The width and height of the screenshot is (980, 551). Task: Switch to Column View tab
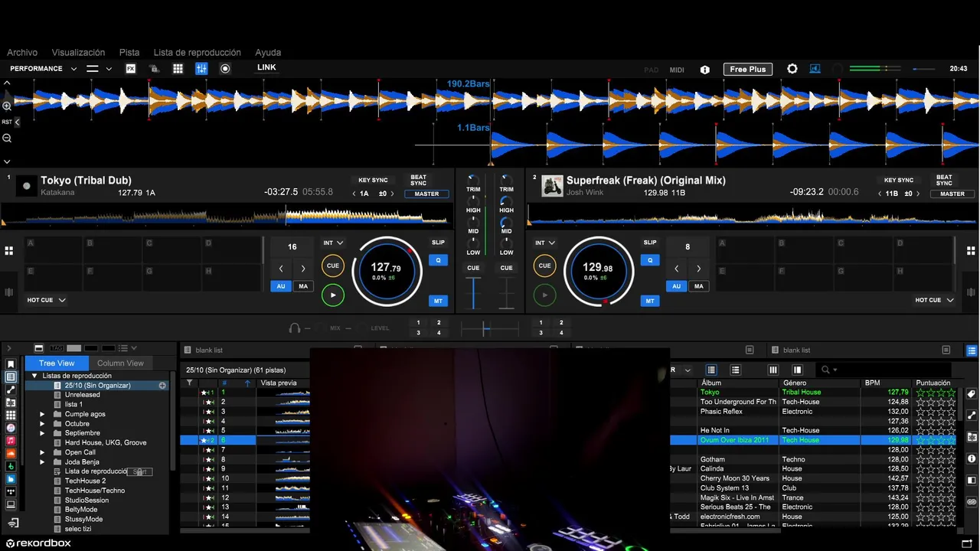(x=120, y=364)
